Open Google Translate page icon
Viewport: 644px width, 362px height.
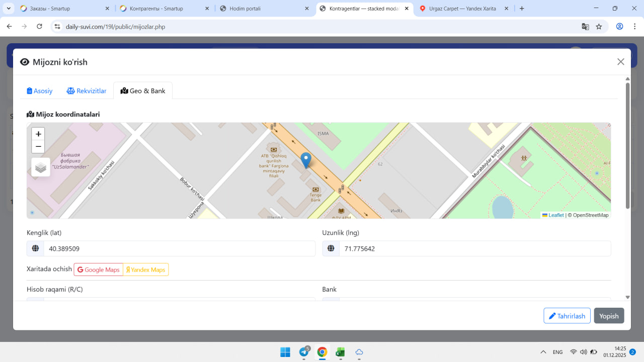[x=585, y=27]
